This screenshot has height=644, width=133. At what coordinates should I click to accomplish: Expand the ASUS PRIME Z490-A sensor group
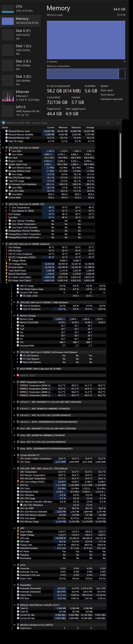pos(14,369)
